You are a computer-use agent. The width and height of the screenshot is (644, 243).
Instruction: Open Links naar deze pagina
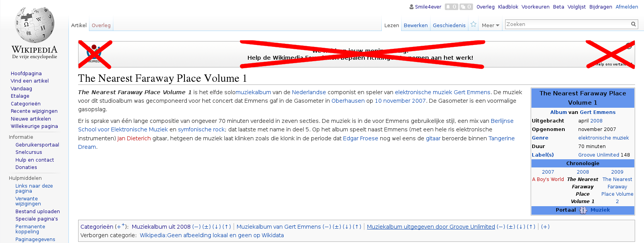34,188
